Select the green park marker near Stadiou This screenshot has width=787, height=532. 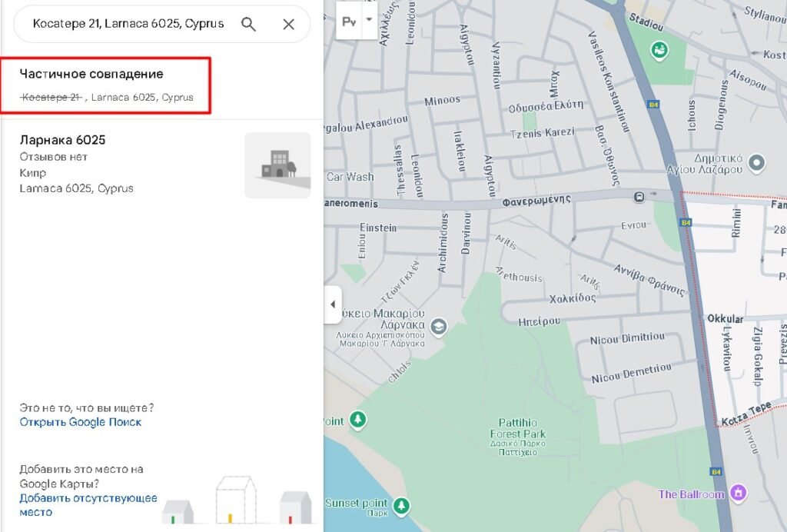[659, 50]
